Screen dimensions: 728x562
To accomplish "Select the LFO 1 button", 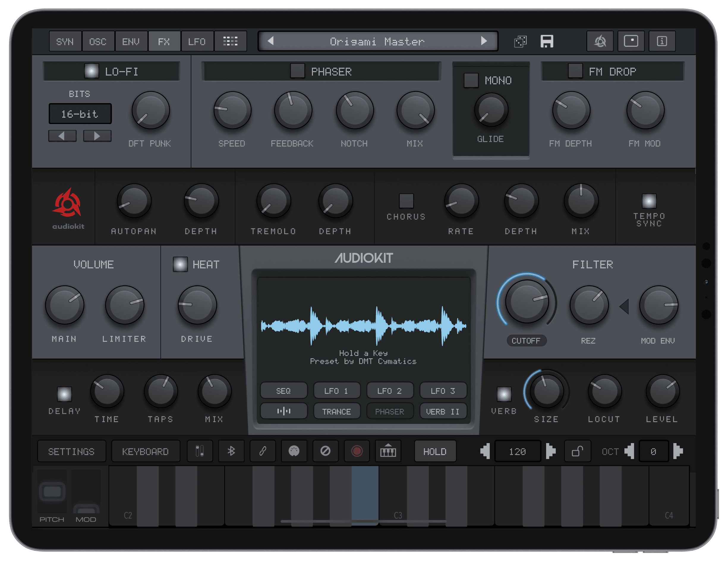I will click(x=337, y=390).
